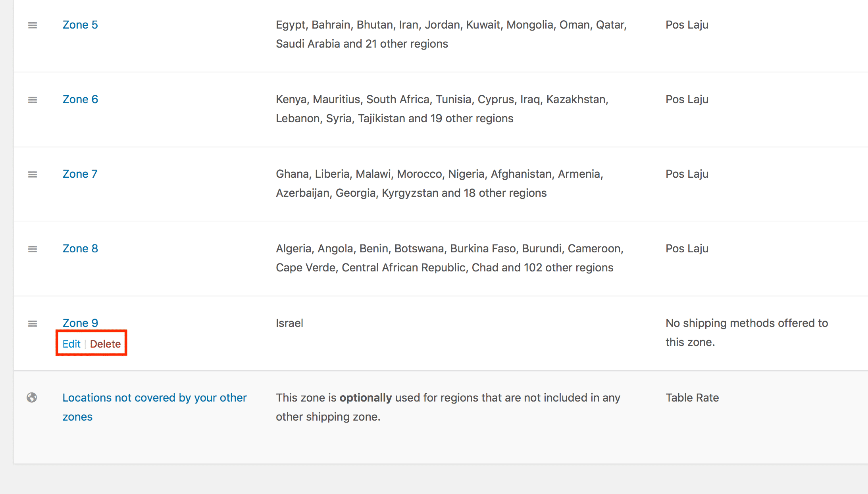This screenshot has height=494, width=868.
Task: Delete the Zone 9 shipping zone
Action: [105, 344]
